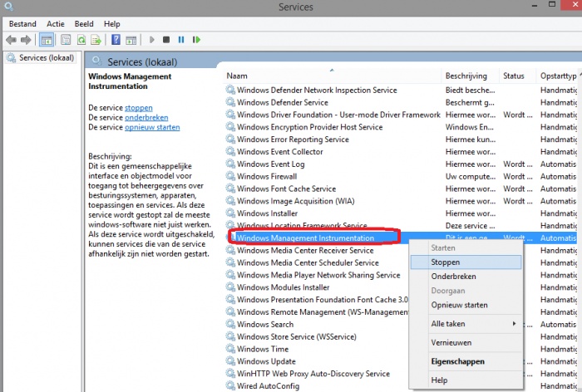Click gear icon of Windows Search
The width and height of the screenshot is (582, 392).
coord(230,324)
